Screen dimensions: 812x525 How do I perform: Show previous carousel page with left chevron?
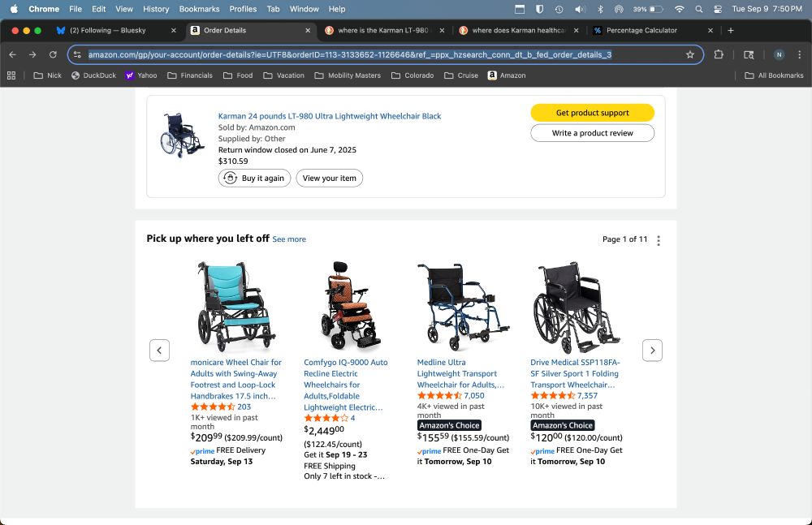pos(159,351)
